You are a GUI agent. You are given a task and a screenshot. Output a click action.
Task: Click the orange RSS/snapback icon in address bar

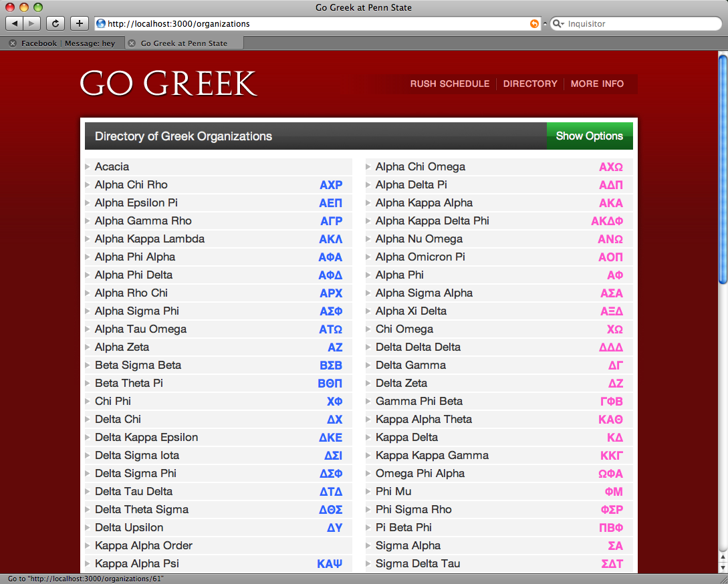(534, 23)
